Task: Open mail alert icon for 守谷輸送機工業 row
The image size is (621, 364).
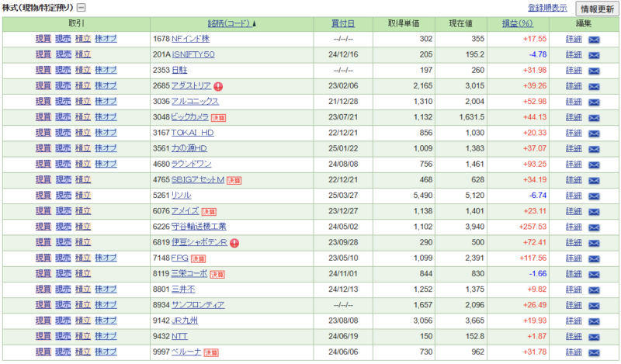Action: (x=594, y=227)
